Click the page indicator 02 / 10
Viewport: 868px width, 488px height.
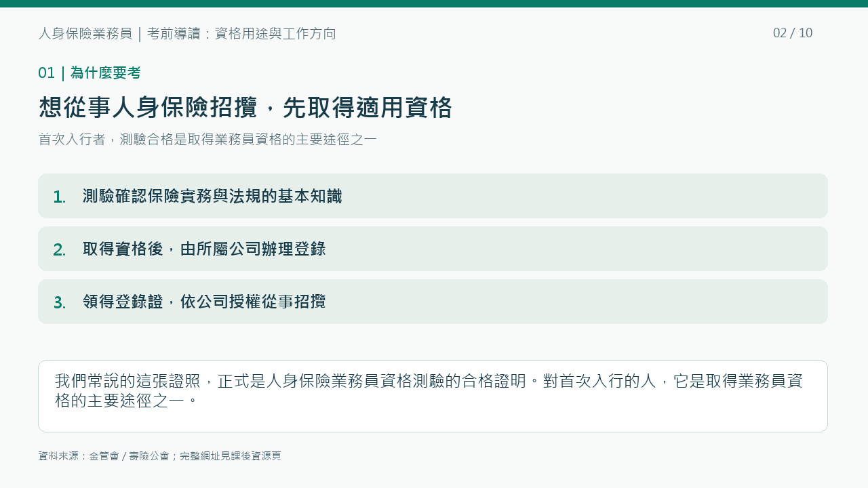(793, 33)
